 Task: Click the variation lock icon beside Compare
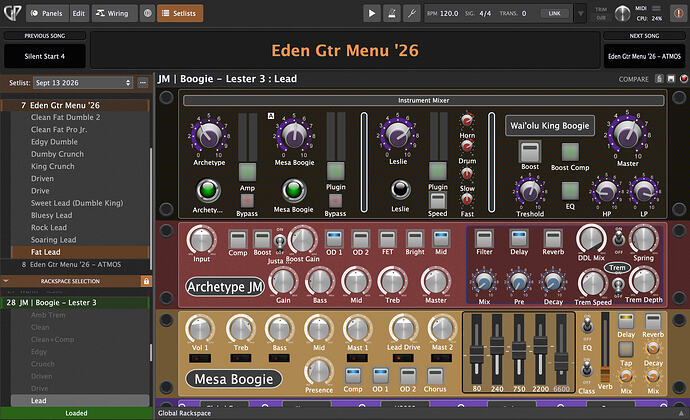[659, 79]
